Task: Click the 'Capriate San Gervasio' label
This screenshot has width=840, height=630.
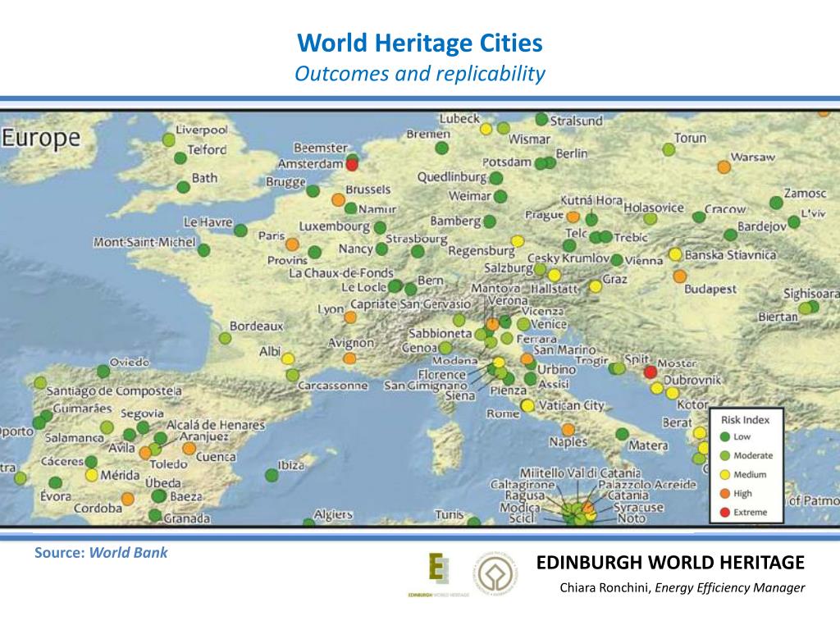Action: pos(410,304)
